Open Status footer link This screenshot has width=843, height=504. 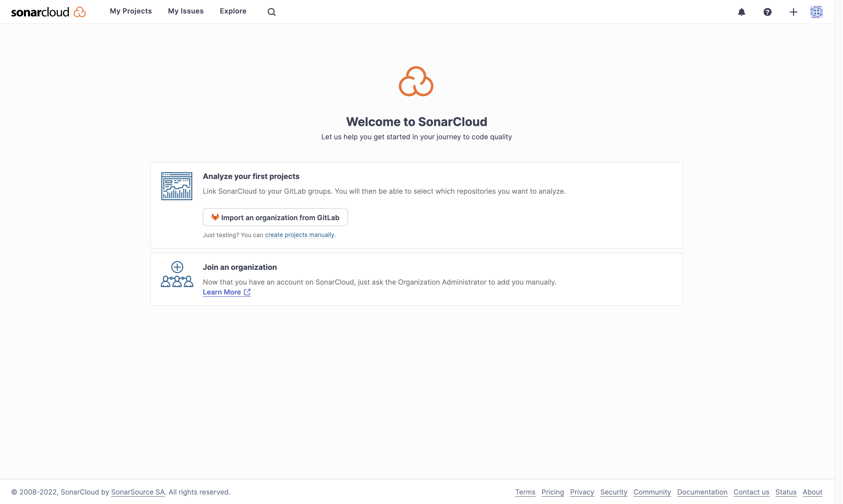tap(786, 492)
